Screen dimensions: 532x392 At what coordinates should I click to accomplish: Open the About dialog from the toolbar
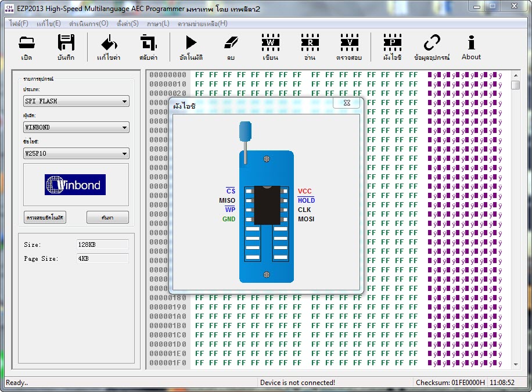tap(471, 46)
